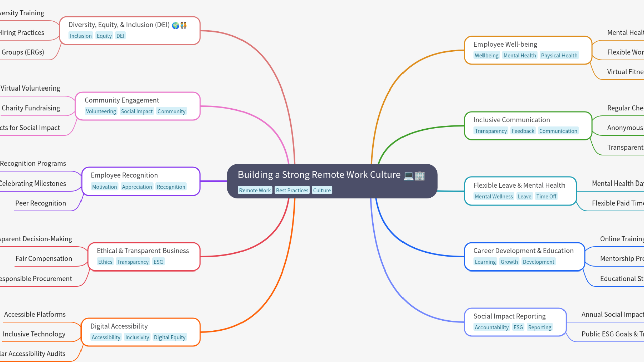Image resolution: width=644 pixels, height=362 pixels.
Task: Click the Best Practices tag
Action: pos(292,190)
